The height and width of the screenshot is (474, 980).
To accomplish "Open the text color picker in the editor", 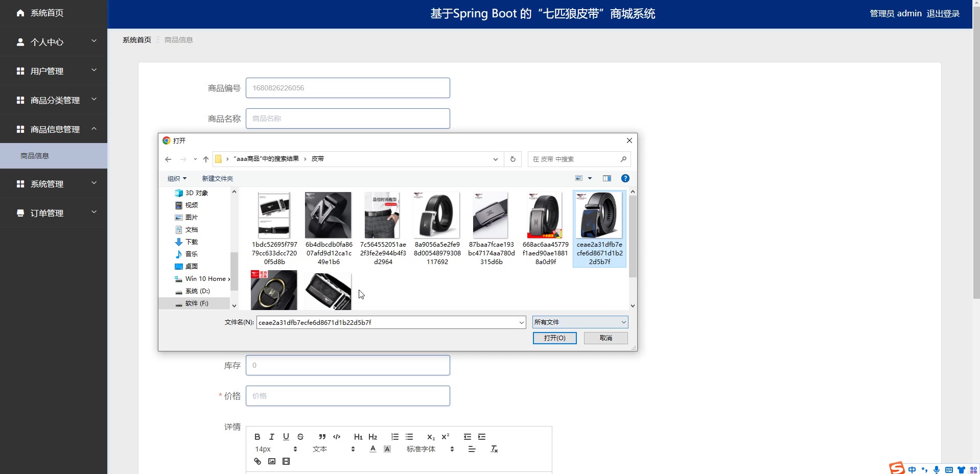I will pyautogui.click(x=373, y=449).
